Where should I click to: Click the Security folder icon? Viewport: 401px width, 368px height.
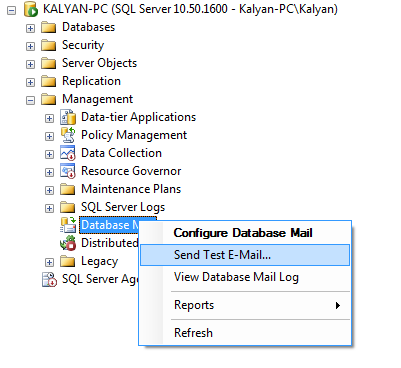click(49, 46)
